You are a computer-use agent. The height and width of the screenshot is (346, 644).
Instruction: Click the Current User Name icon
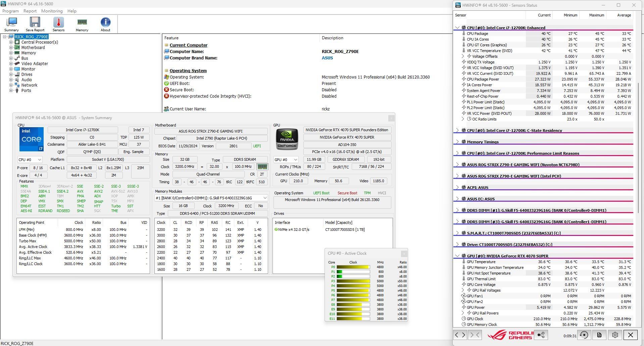[x=166, y=109]
